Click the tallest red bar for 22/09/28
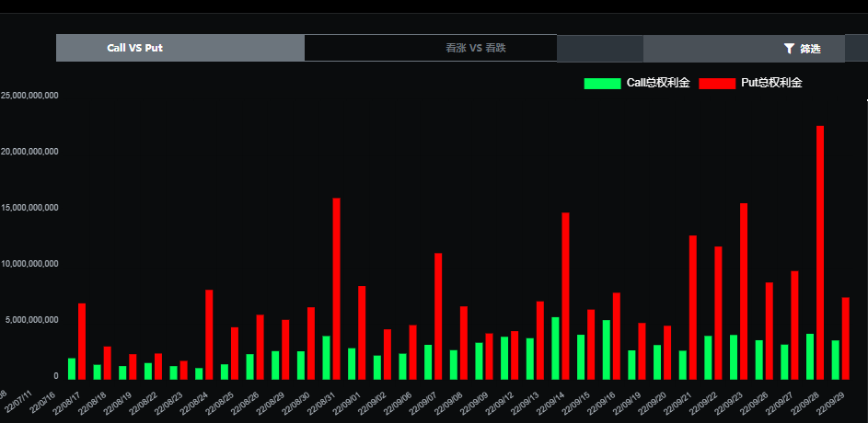The image size is (868, 423). pyautogui.click(x=820, y=253)
